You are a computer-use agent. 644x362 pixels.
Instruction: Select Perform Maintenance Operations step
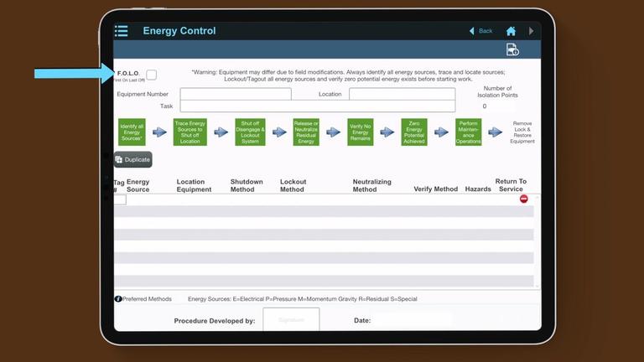click(468, 132)
